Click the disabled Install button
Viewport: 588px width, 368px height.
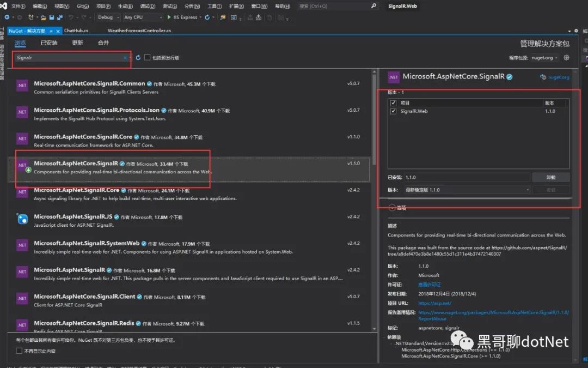click(x=551, y=190)
